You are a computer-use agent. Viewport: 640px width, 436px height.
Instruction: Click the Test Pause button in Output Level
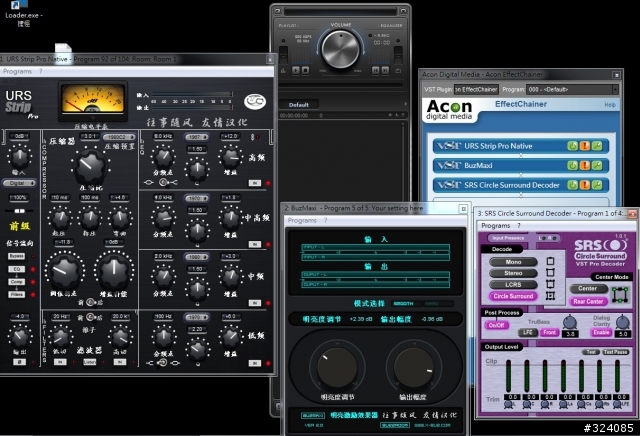pyautogui.click(x=616, y=352)
